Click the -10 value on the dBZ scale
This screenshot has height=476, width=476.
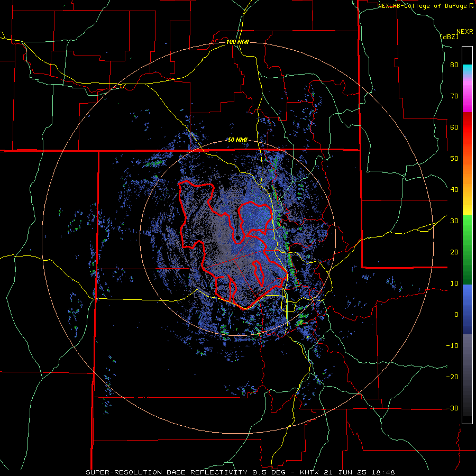pyautogui.click(x=452, y=346)
